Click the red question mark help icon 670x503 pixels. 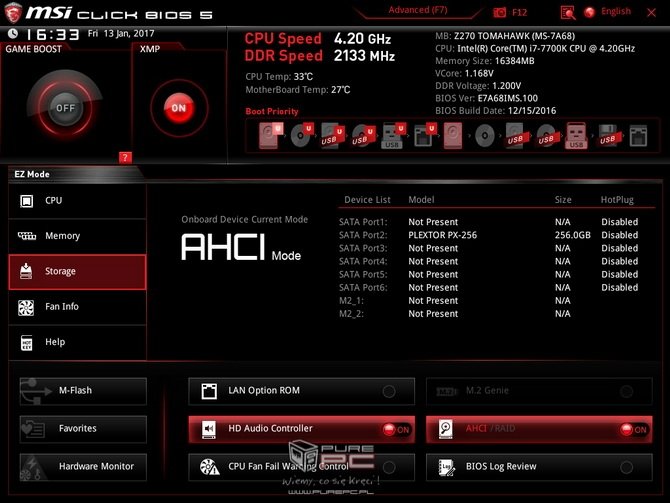125,157
